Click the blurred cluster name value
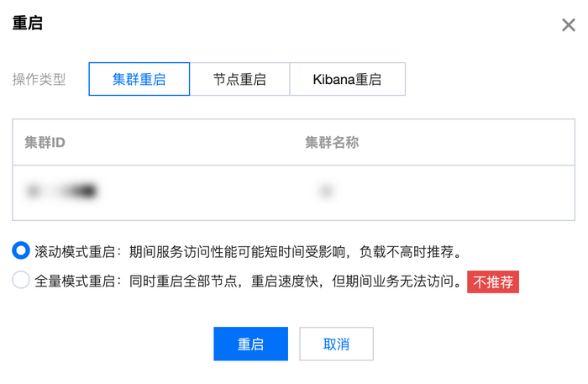The height and width of the screenshot is (384, 588). [x=324, y=192]
